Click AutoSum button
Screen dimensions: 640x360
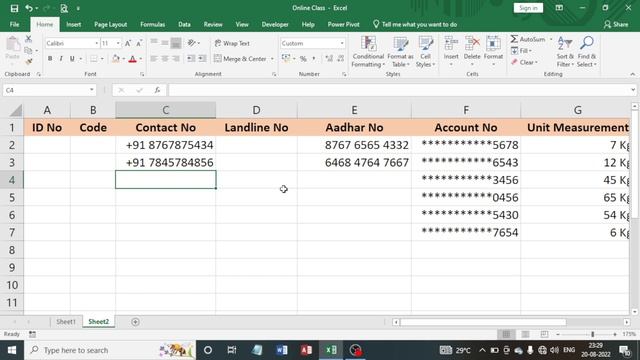tap(528, 39)
